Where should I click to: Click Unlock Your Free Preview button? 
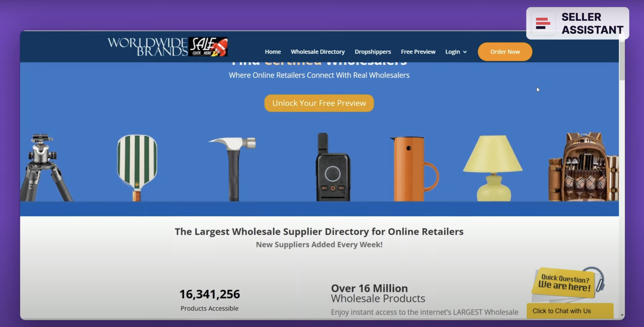tap(319, 103)
